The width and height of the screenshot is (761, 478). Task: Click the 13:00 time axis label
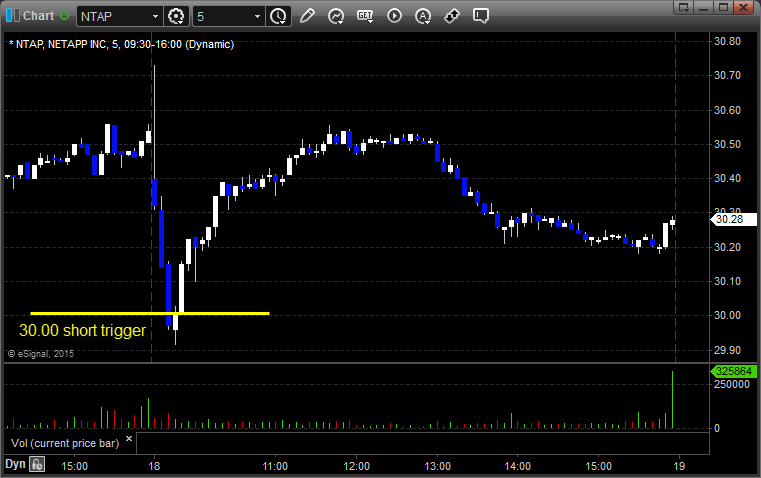tap(437, 466)
